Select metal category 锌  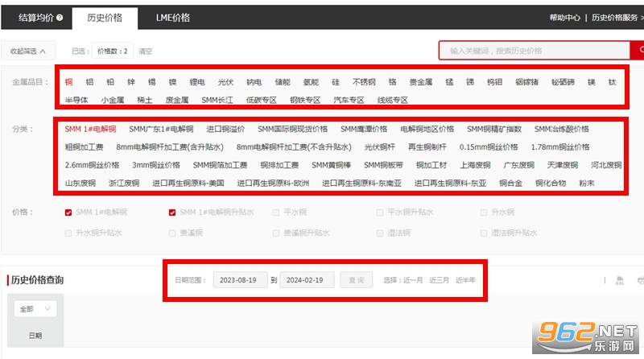tap(131, 82)
